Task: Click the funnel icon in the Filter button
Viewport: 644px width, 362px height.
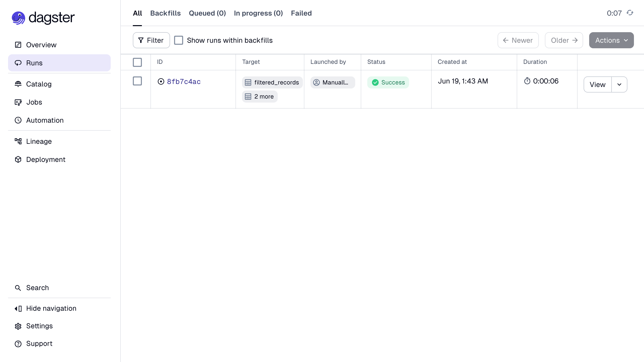Action: 141,40
